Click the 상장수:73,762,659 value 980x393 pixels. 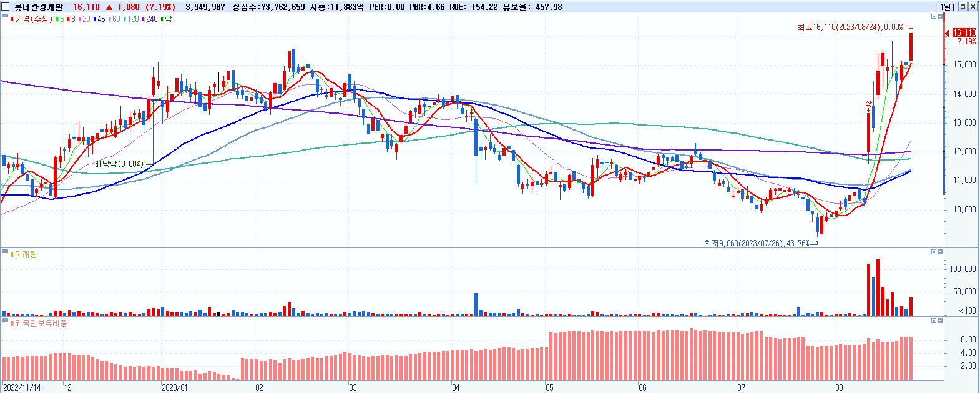point(268,7)
